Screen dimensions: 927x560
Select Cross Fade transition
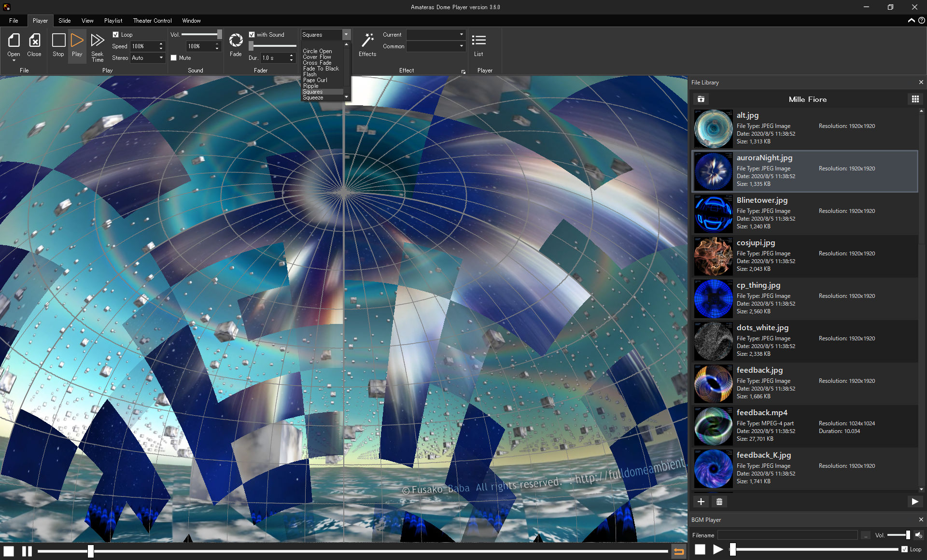pyautogui.click(x=317, y=63)
